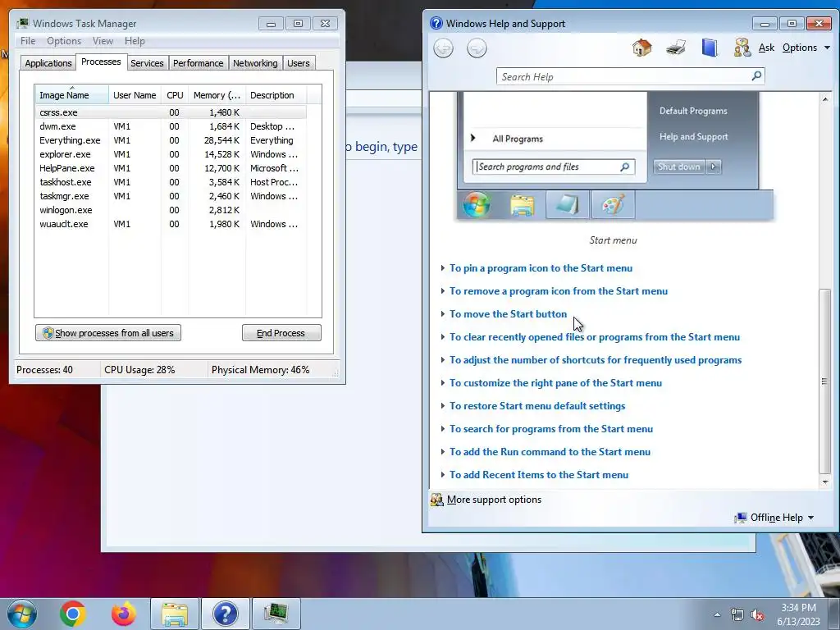Select the wuauclt.exe process row
This screenshot has height=630, width=840.
171,224
